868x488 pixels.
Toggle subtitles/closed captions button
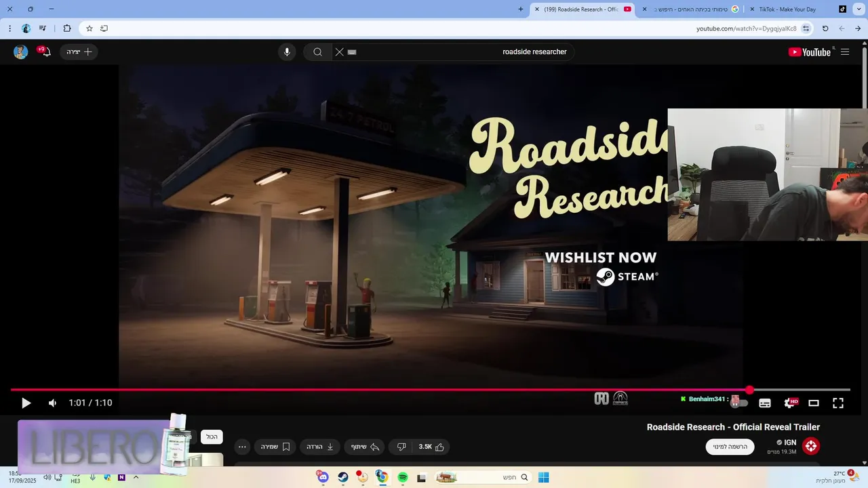click(765, 403)
